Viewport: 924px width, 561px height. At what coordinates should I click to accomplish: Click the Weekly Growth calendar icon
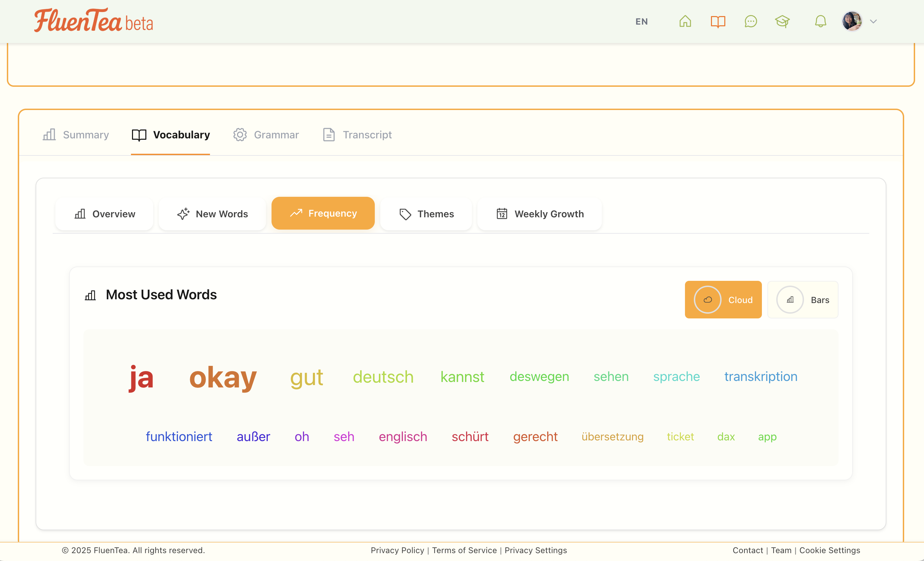click(x=502, y=214)
